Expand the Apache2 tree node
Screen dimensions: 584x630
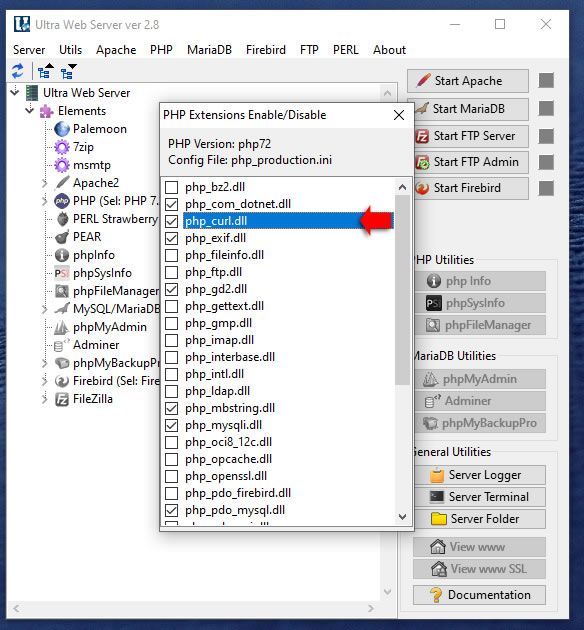click(x=45, y=183)
